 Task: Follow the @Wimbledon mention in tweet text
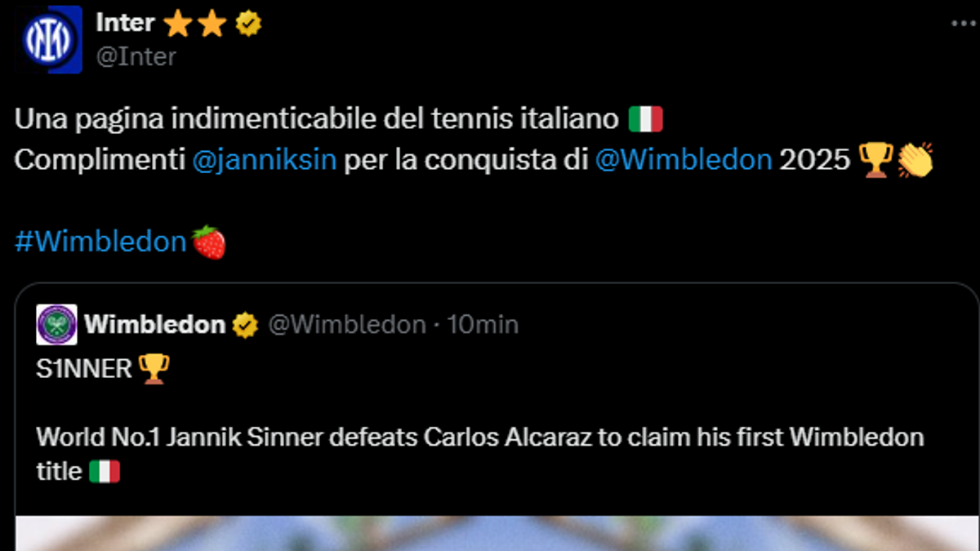684,159
